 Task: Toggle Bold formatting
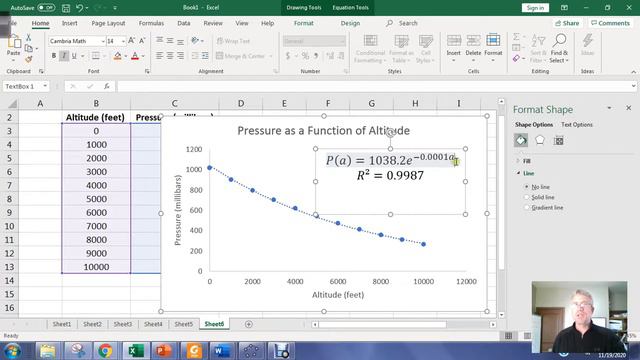coord(54,56)
